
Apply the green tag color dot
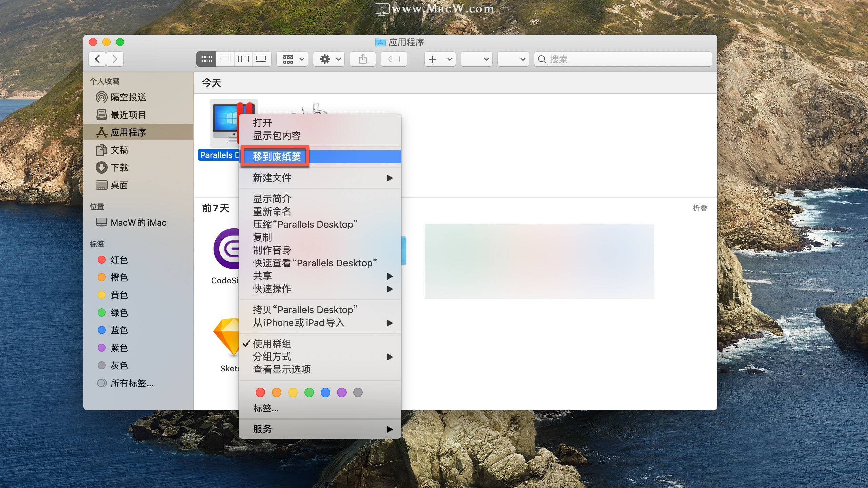pyautogui.click(x=309, y=392)
